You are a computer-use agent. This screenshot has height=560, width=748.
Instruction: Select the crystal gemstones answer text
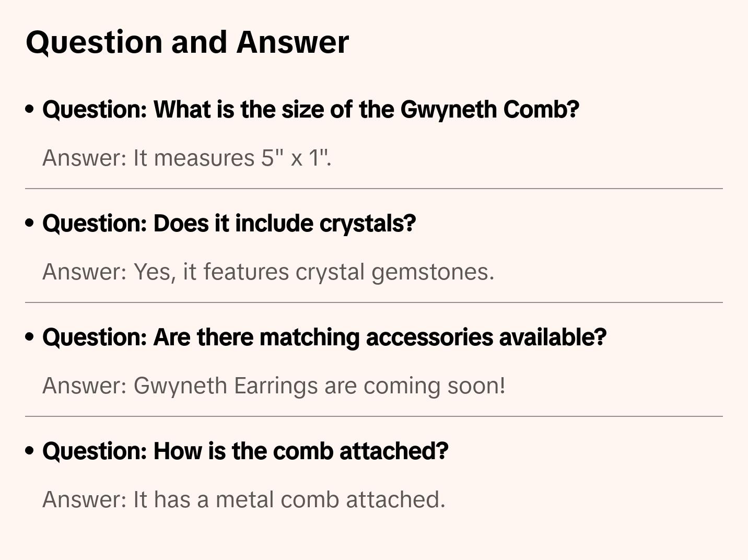coord(268,272)
